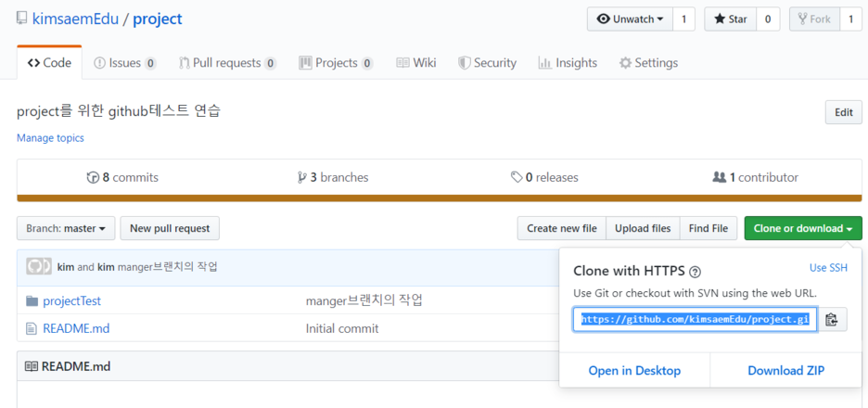Star the repository
Image resolution: width=868 pixels, height=408 pixels.
(x=730, y=19)
